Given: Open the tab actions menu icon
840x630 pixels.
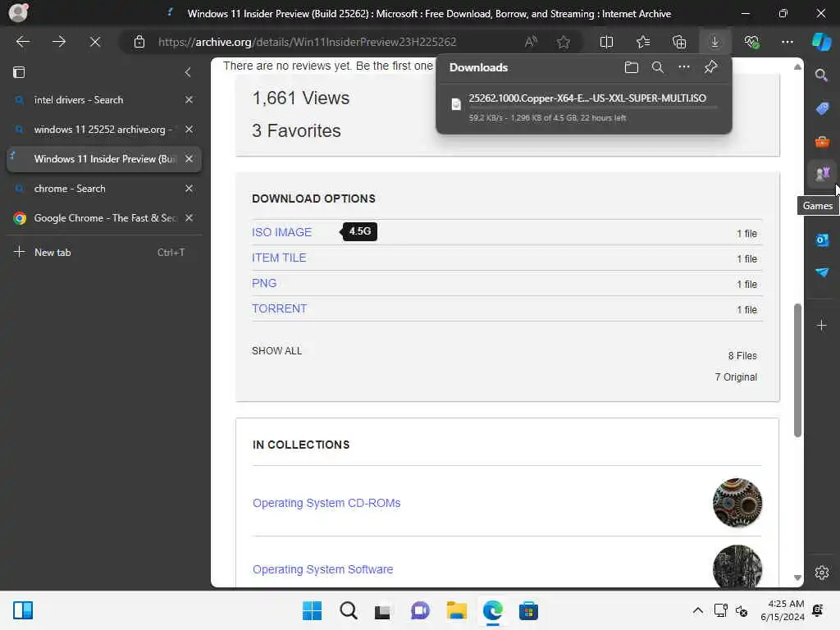Looking at the screenshot, I should [x=19, y=72].
